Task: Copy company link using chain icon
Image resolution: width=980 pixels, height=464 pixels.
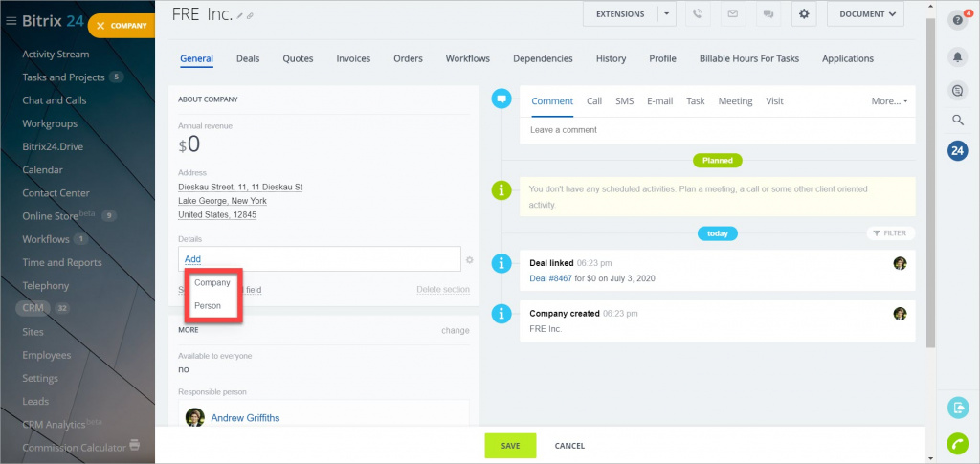Action: 250,16
